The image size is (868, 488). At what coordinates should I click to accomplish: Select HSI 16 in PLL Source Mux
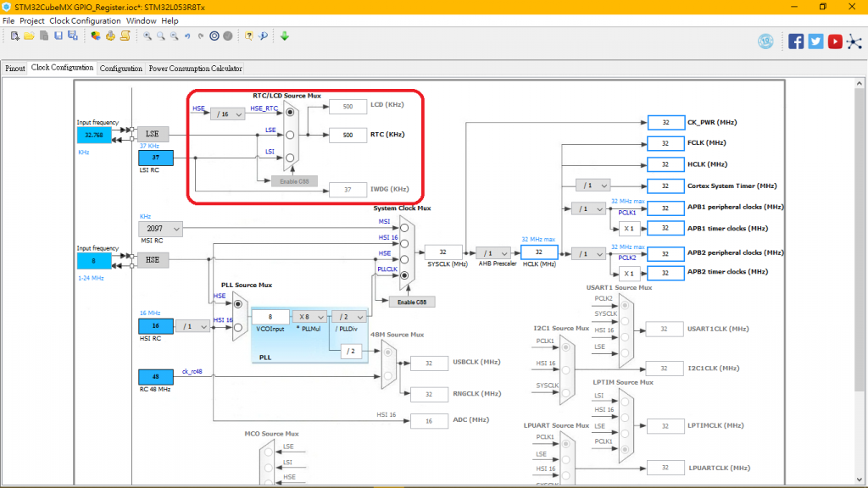(x=238, y=328)
